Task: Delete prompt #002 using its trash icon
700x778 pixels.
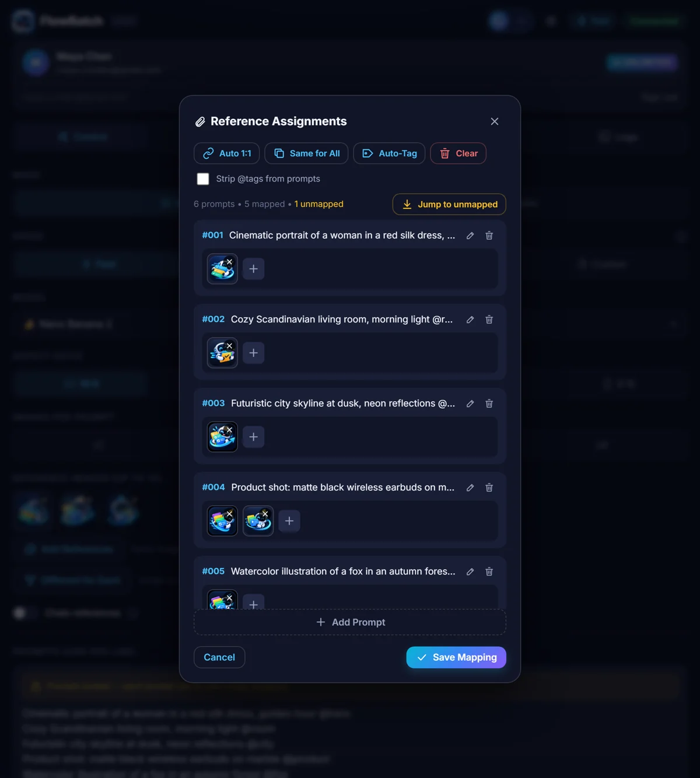Action: click(x=489, y=320)
